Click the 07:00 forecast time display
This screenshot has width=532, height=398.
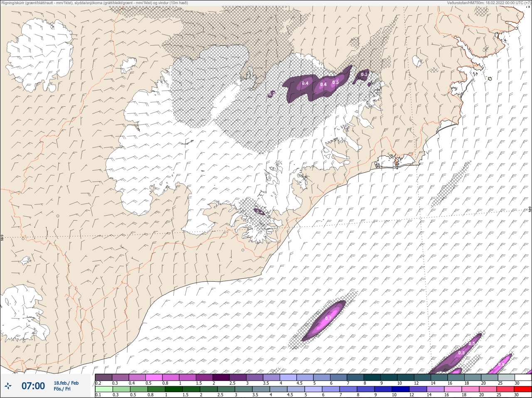tap(33, 386)
